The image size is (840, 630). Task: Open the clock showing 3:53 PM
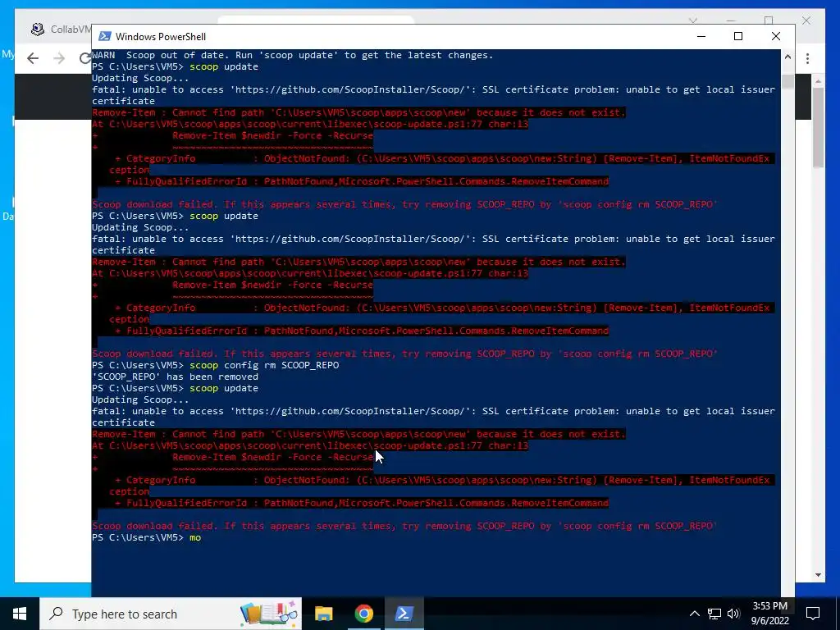pyautogui.click(x=769, y=614)
